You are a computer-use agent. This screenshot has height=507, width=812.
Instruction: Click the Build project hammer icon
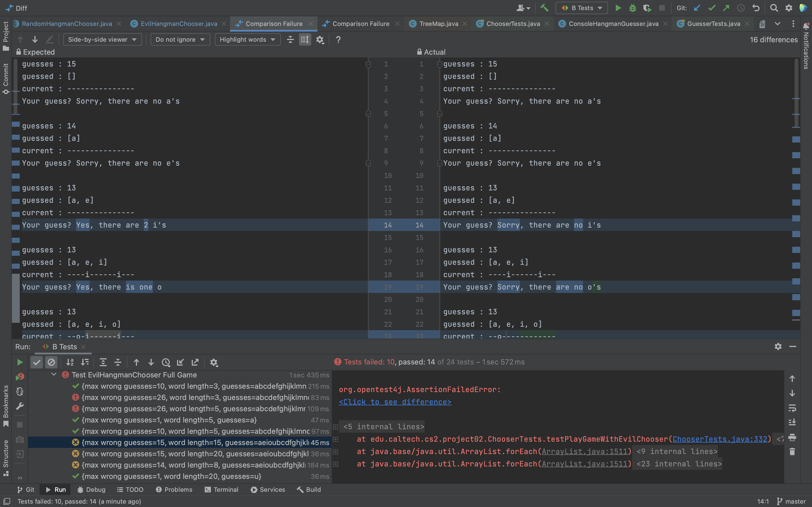click(x=544, y=8)
